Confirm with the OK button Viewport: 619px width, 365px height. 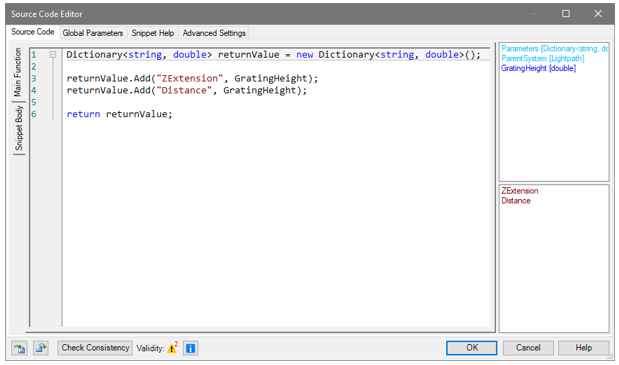tap(472, 348)
